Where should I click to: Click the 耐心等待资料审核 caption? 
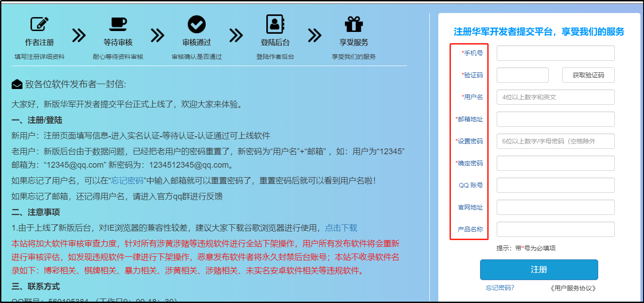pos(118,57)
